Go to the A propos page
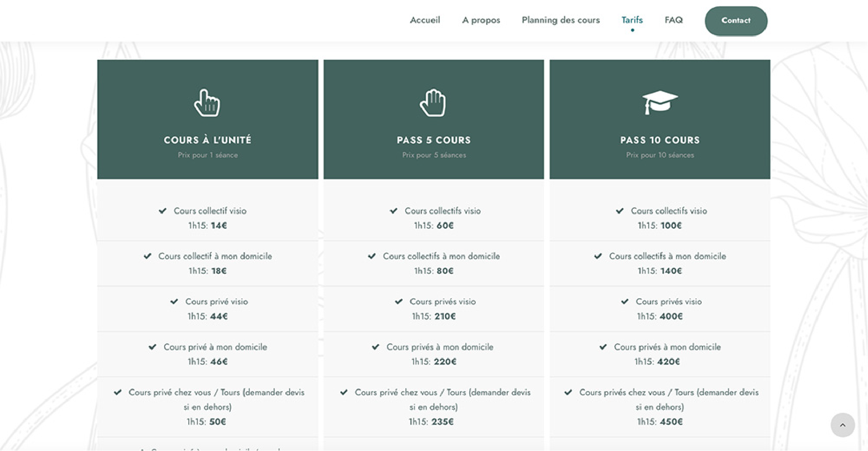Screen dimensions: 868x451 point(481,20)
